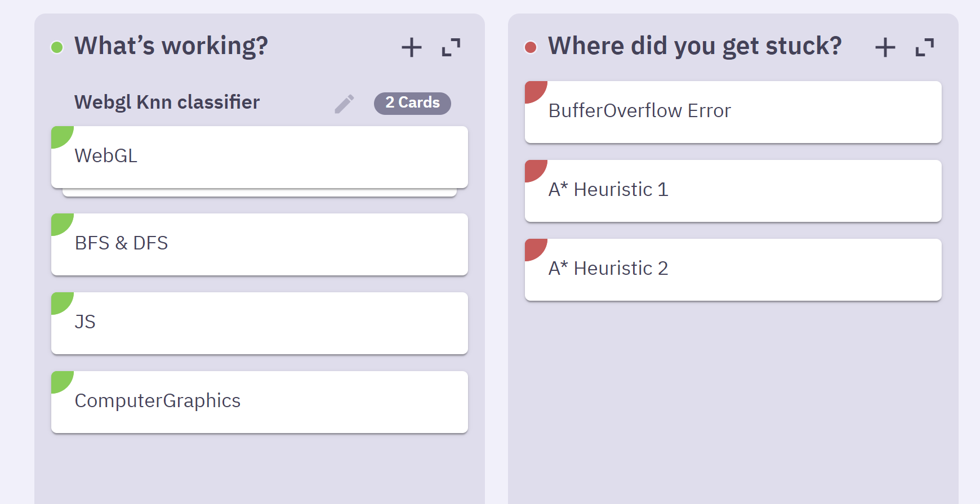Click the add card icon in Where did you get stuck column
980x504 pixels.
884,47
